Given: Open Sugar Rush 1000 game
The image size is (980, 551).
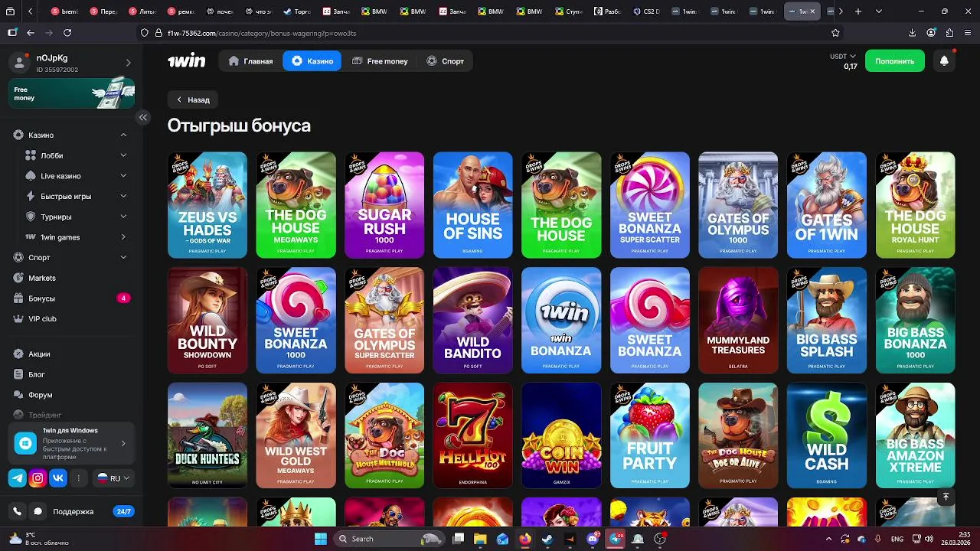Looking at the screenshot, I should [x=384, y=205].
